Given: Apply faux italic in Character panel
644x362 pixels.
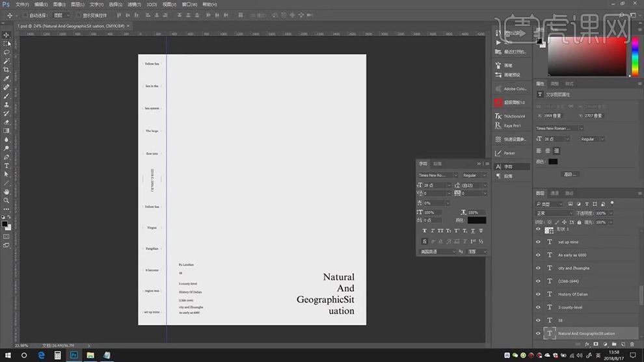Looking at the screenshot, I should click(x=433, y=231).
